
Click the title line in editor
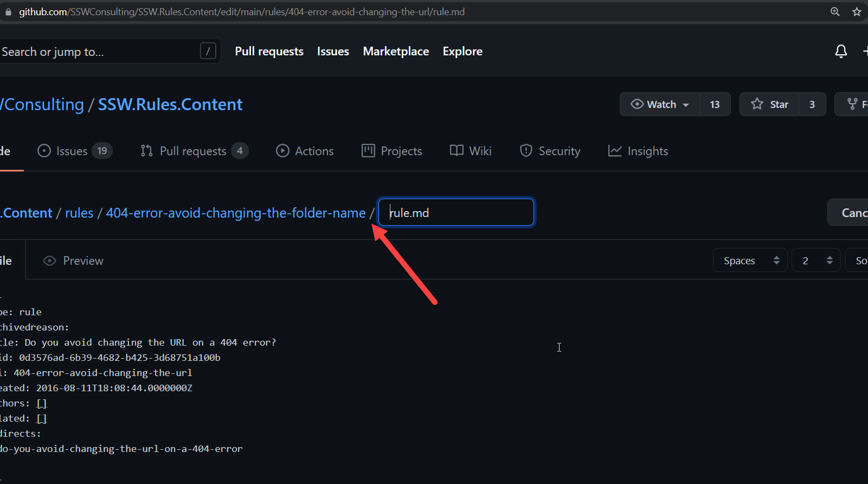pyautogui.click(x=138, y=342)
